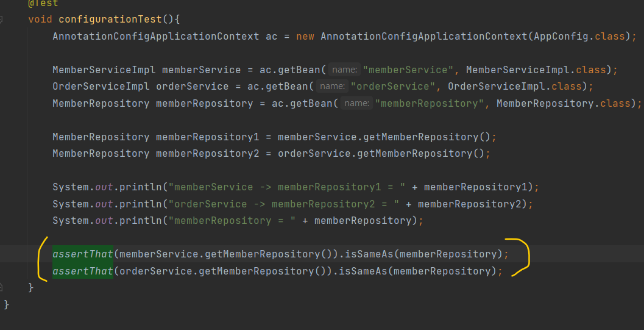The image size is (644, 330).
Task: Click the name: hint before "memberService"
Action: tap(345, 70)
